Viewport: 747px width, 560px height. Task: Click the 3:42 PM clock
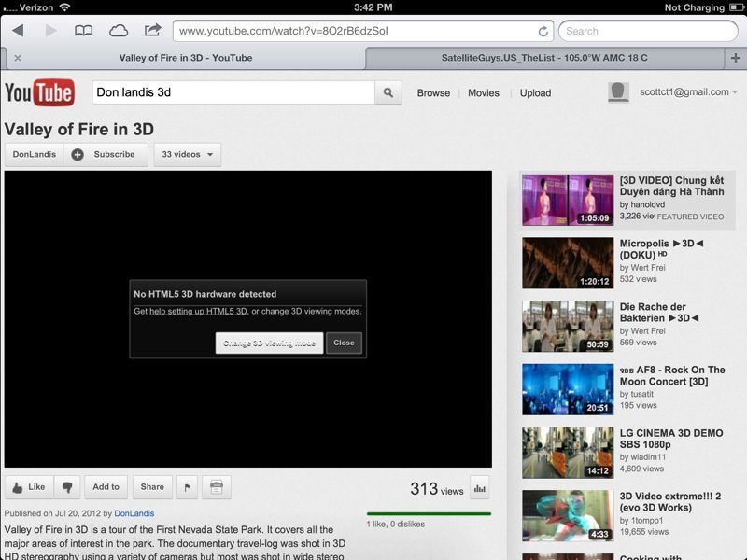click(x=373, y=7)
